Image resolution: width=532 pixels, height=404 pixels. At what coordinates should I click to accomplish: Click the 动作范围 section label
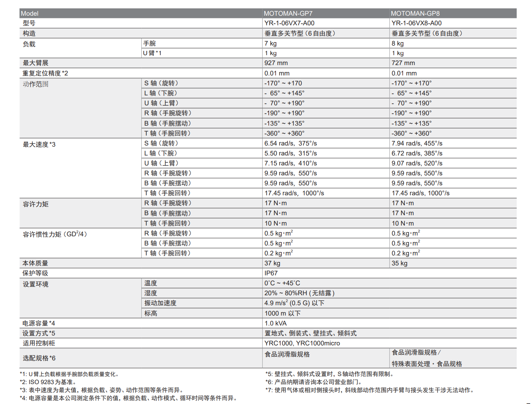tap(36, 84)
